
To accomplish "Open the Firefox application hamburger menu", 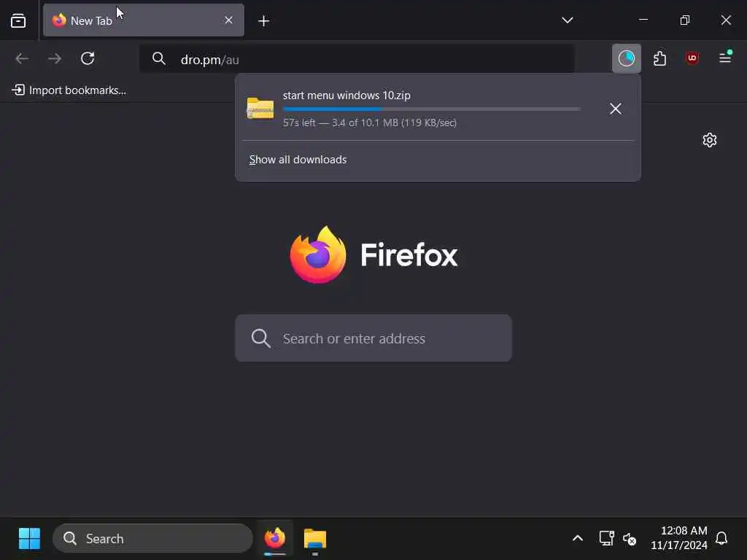I will point(725,58).
